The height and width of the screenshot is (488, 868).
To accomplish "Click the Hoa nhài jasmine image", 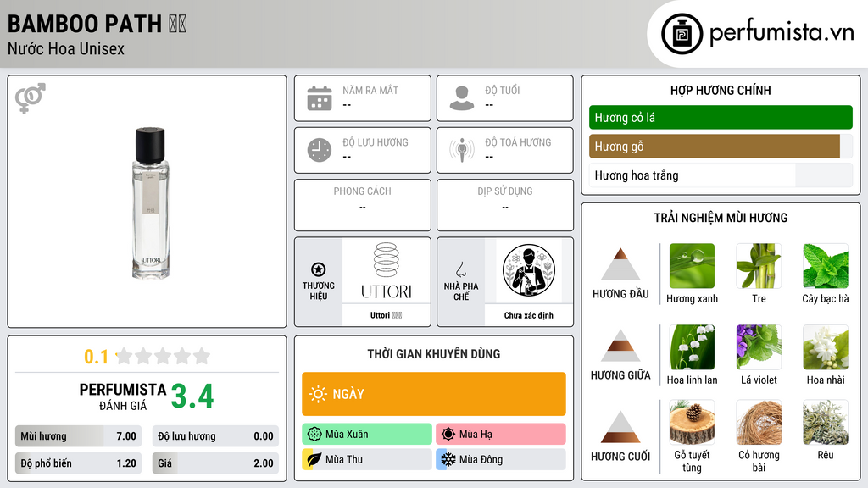I will (x=826, y=347).
